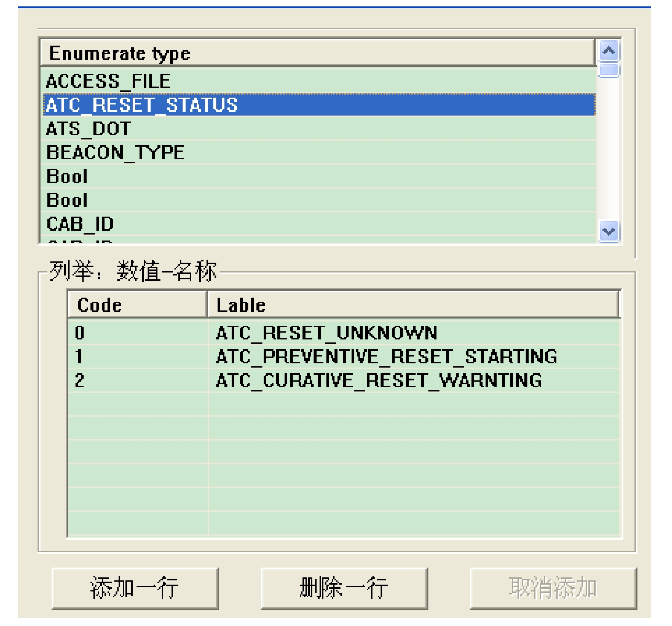Click the Code cell with value 2
672x626 pixels.
click(80, 380)
